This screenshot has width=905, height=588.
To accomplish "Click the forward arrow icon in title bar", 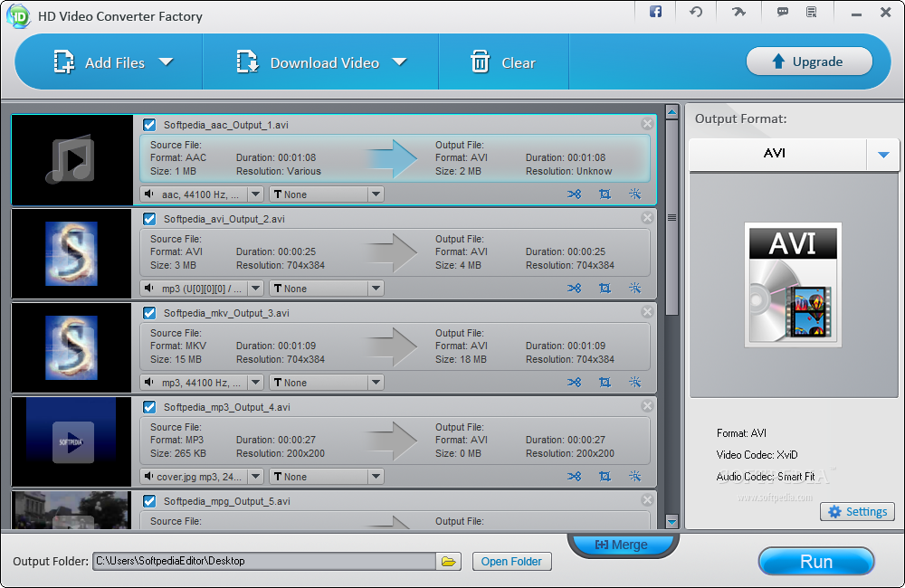I will pyautogui.click(x=738, y=12).
